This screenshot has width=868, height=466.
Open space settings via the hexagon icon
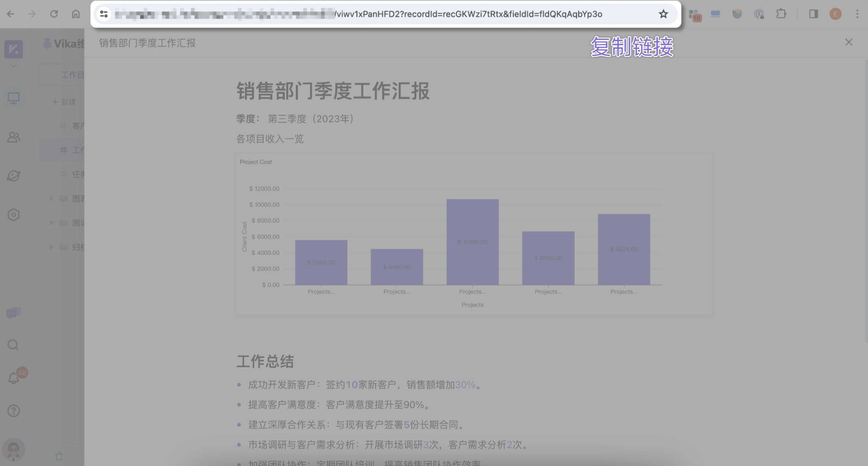tap(13, 215)
